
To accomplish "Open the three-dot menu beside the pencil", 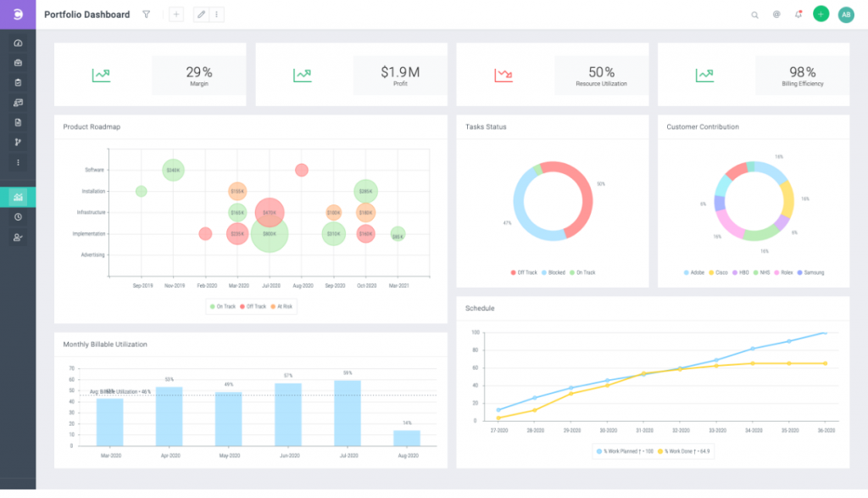I will 216,14.
